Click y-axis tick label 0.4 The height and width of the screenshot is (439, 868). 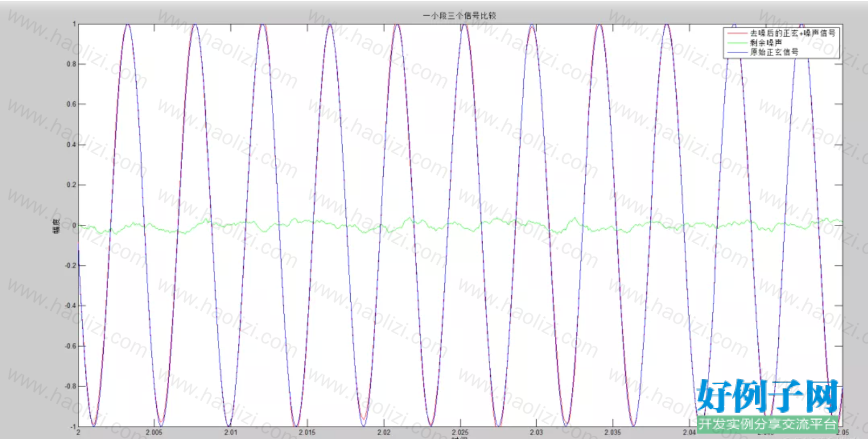(x=71, y=144)
